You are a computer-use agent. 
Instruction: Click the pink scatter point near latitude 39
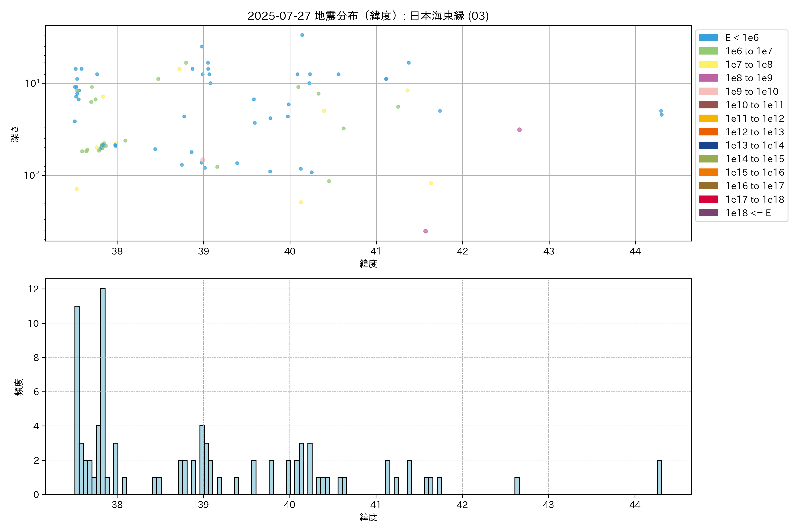(x=203, y=160)
